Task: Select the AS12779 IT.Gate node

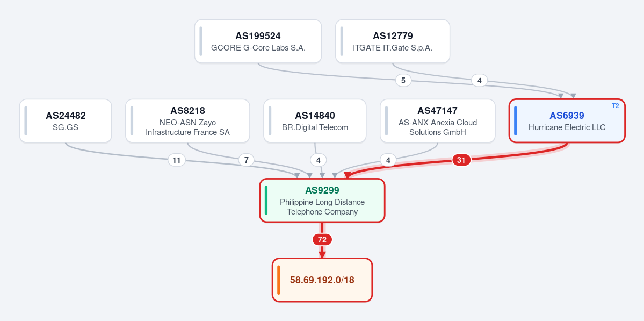Action: click(393, 41)
